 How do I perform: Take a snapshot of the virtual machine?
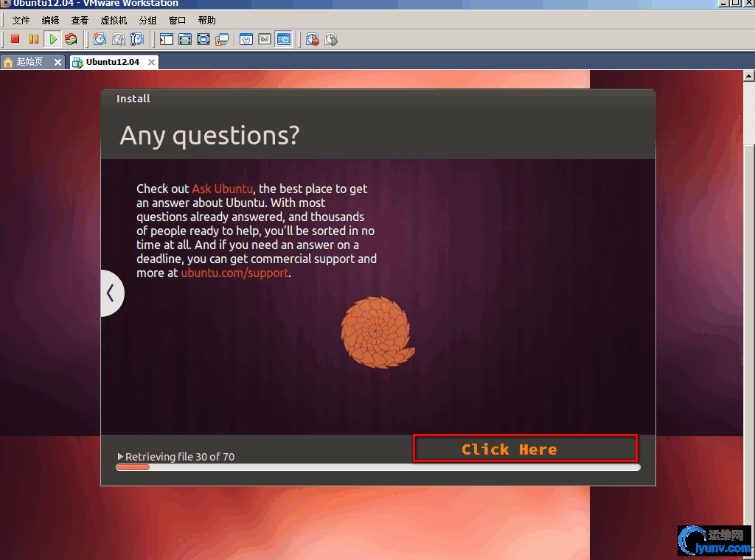point(100,39)
